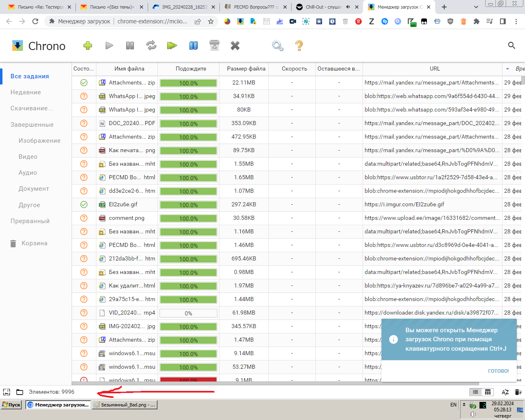Click the clear list trash icon at bottom right
The height and width of the screenshot is (420, 525).
[x=518, y=393]
